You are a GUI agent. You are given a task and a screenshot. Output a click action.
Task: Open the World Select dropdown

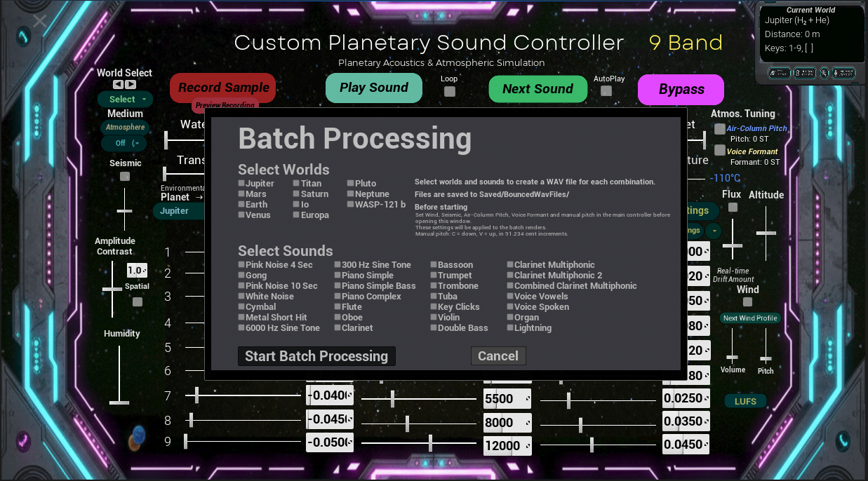(x=126, y=99)
